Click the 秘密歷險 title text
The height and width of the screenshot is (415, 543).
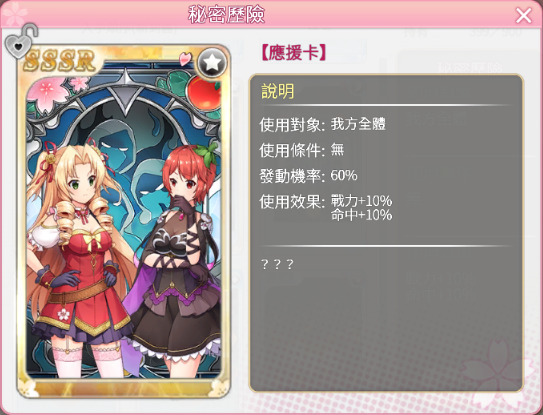(226, 15)
